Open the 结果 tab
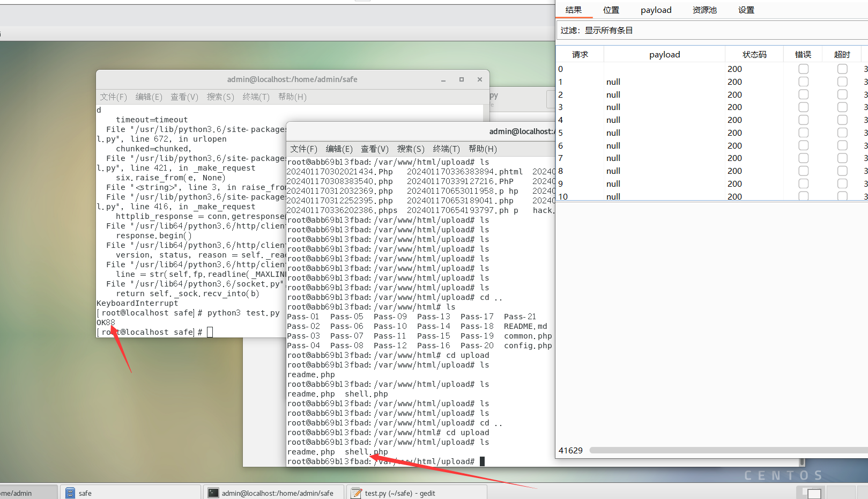The height and width of the screenshot is (499, 868). tap(573, 10)
